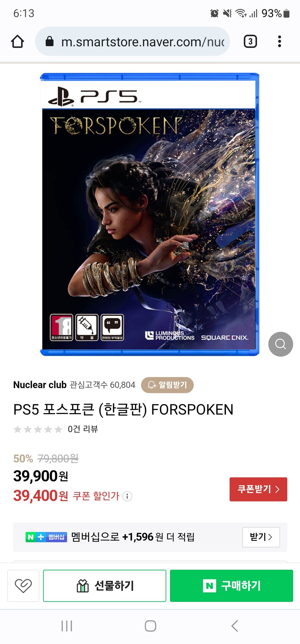Tap the Android back navigation arrow
Screen dimensions: 300x644
(x=235, y=626)
